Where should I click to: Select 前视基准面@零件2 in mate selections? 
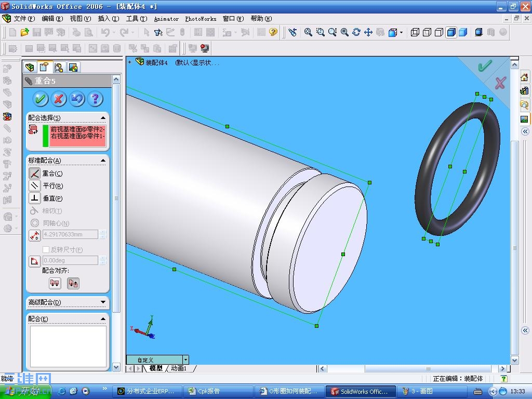[x=77, y=129]
